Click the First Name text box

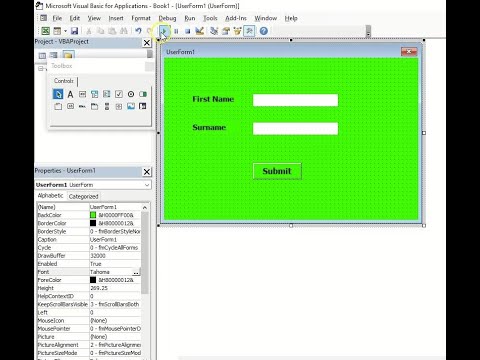pos(295,100)
